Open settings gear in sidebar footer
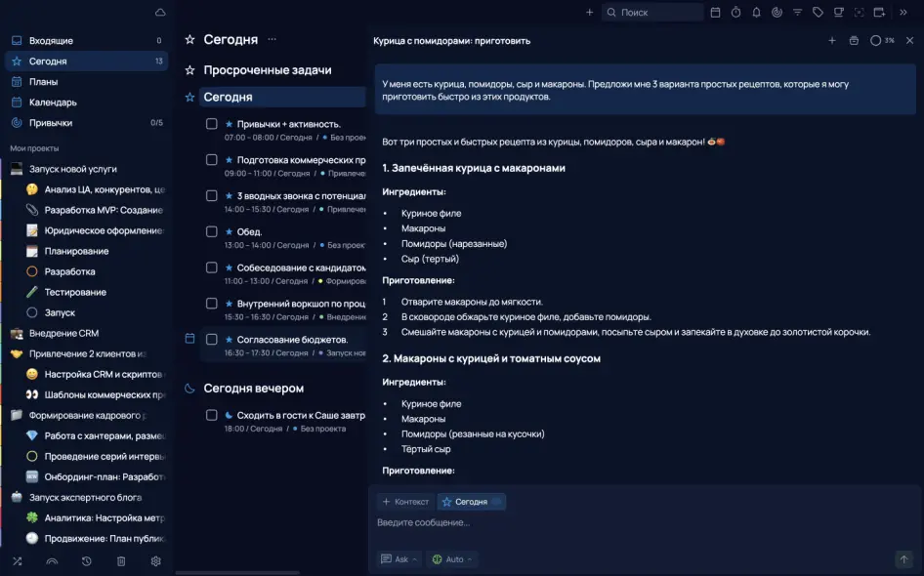Viewport: 924px width, 576px height. (x=155, y=561)
